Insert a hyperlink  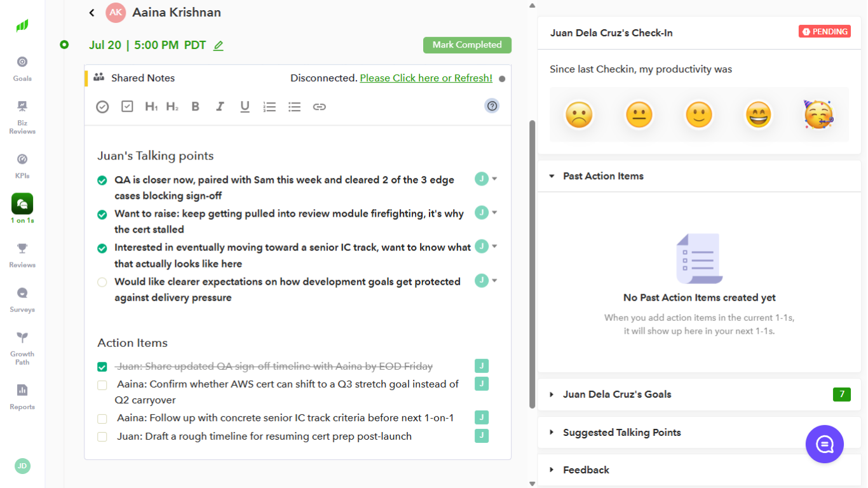click(x=320, y=107)
